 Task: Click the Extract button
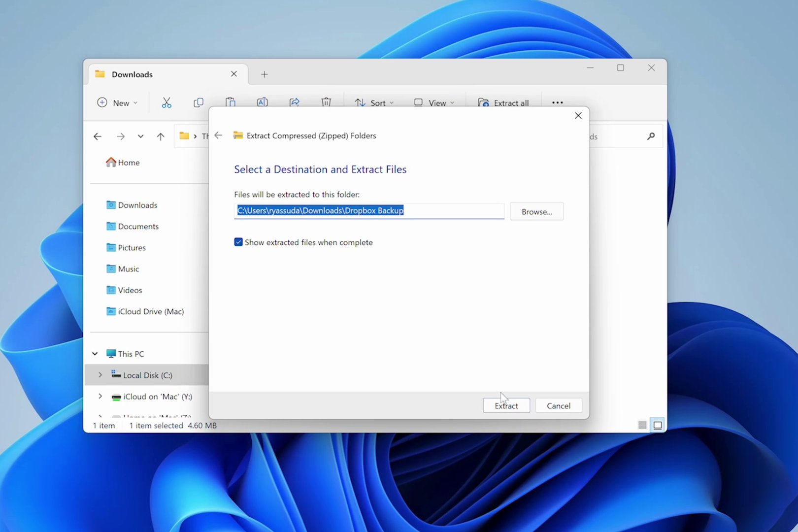(x=506, y=405)
